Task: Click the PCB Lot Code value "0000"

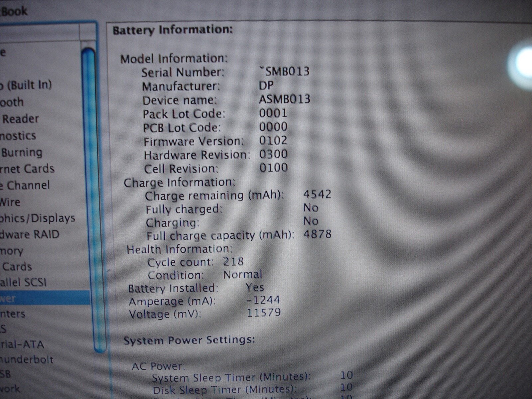Action: pos(274,127)
